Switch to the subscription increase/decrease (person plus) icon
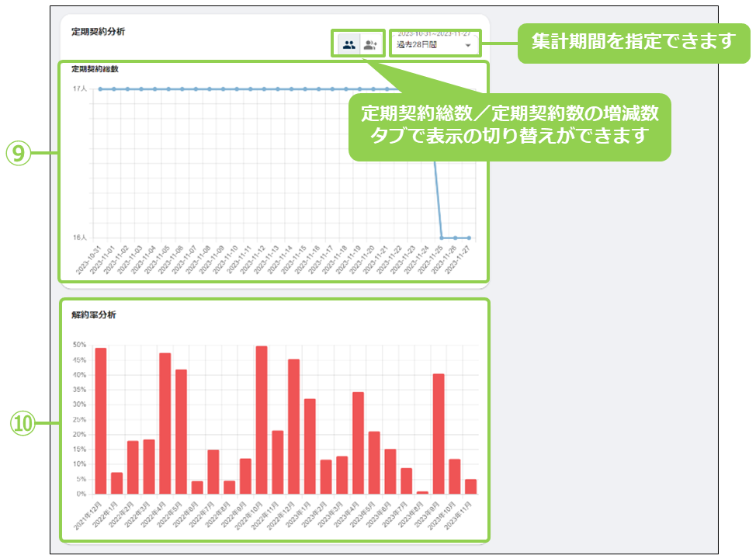The height and width of the screenshot is (559, 756). (x=371, y=45)
